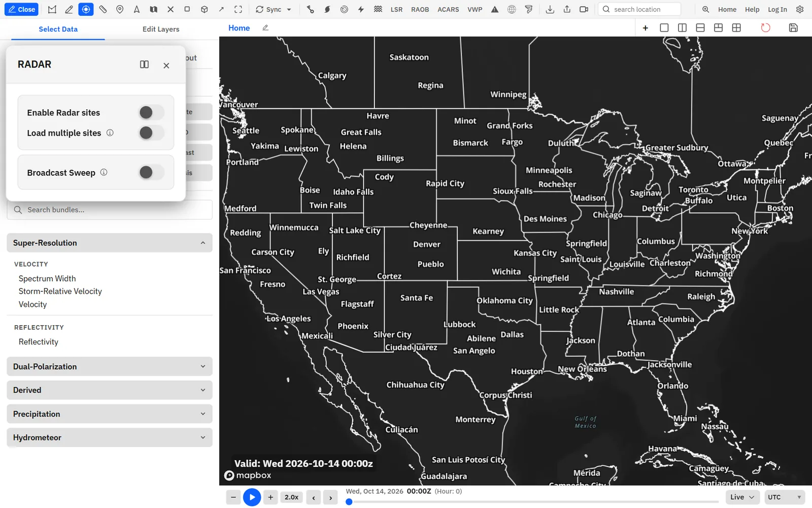The image size is (812, 508).
Task: Select the location pin marker tool
Action: [120, 9]
